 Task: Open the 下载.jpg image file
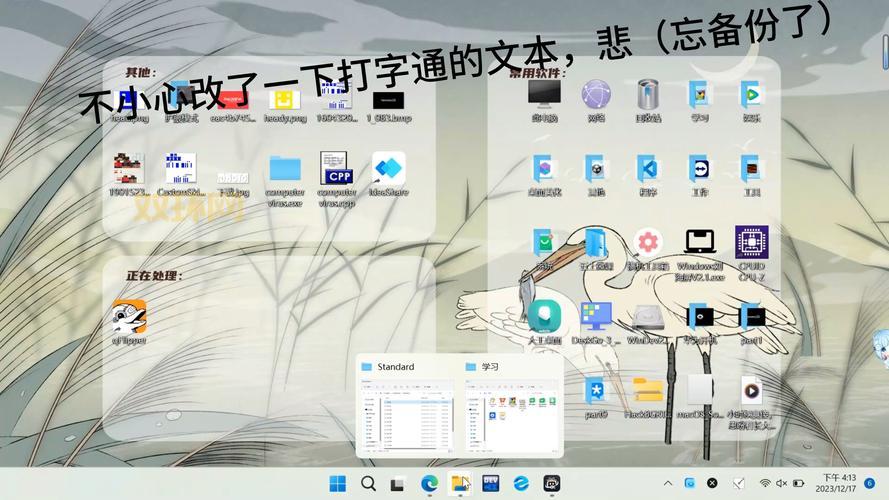(233, 178)
